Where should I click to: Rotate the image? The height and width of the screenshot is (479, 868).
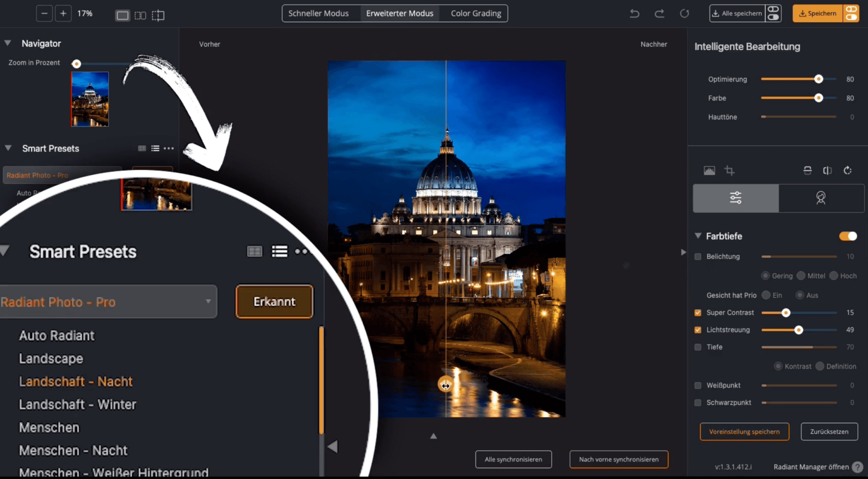(848, 170)
